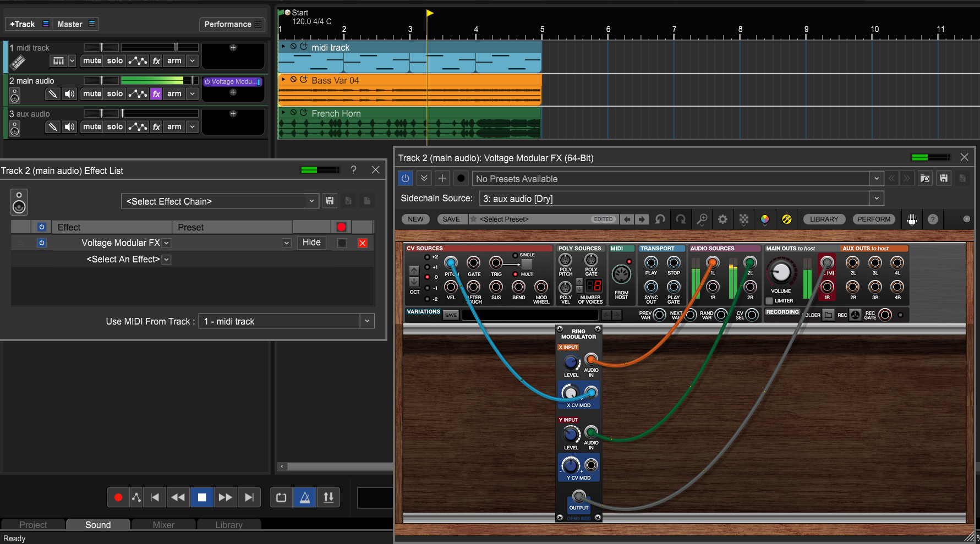The width and height of the screenshot is (980, 544).
Task: Switch to the Sound tab
Action: [x=98, y=525]
